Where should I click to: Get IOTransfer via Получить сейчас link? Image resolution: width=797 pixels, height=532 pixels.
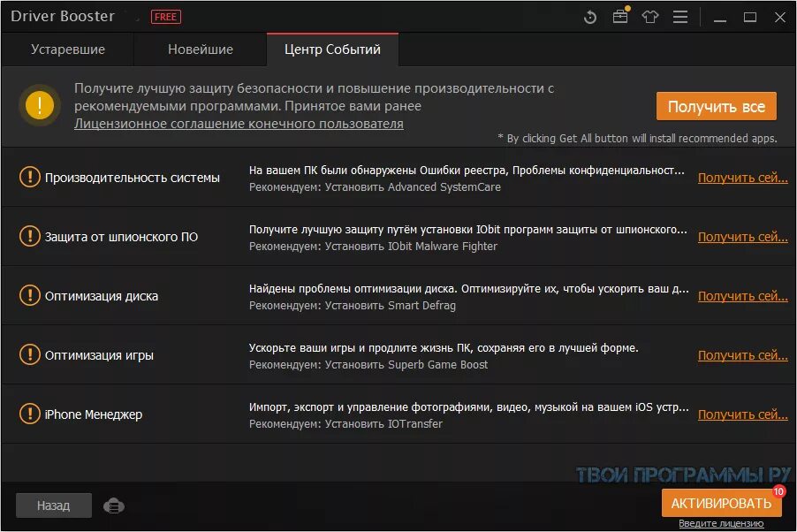point(742,414)
